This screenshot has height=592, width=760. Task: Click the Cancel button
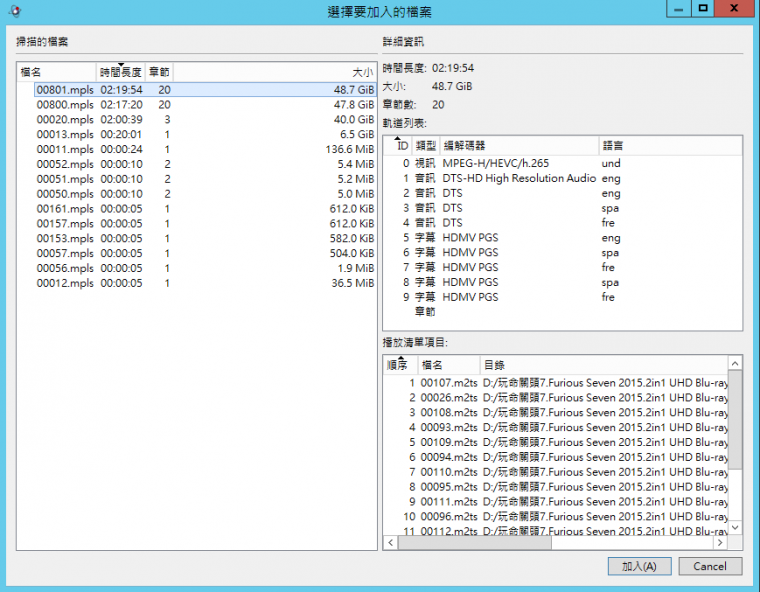coord(710,566)
